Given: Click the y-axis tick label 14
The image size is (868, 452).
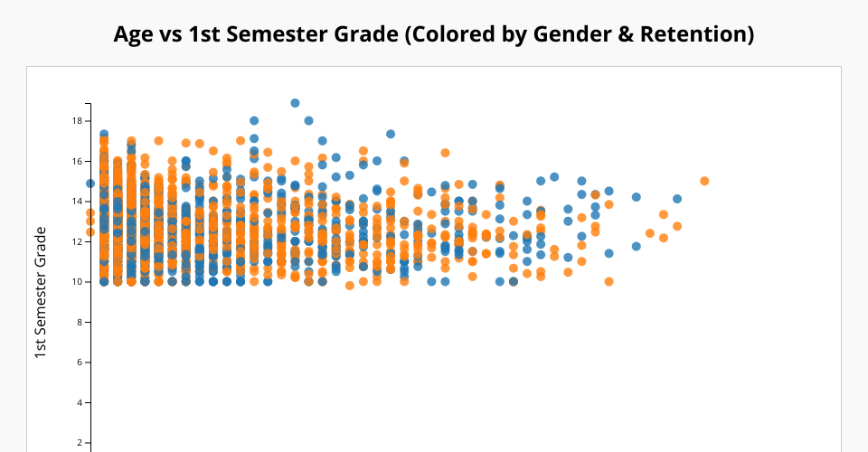Looking at the screenshot, I should click(x=78, y=202).
